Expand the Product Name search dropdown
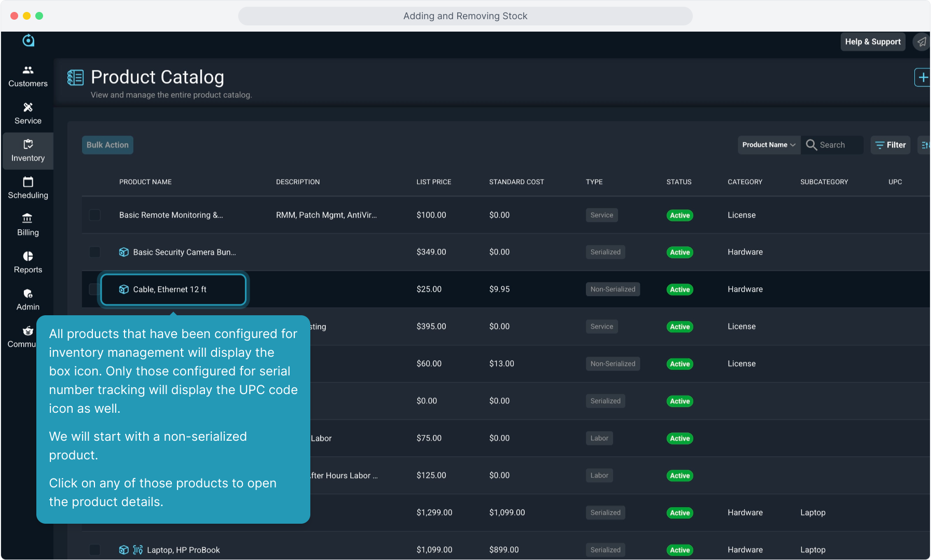 pos(769,145)
